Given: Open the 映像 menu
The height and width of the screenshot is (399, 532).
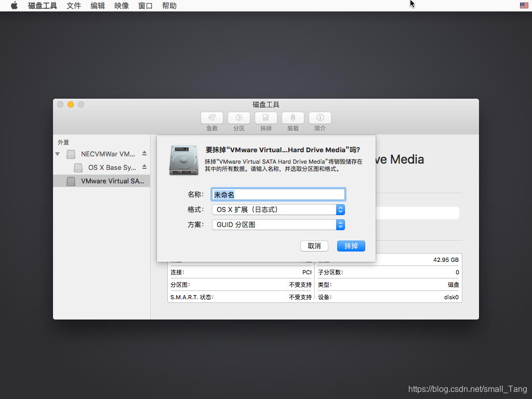Looking at the screenshot, I should (x=122, y=6).
